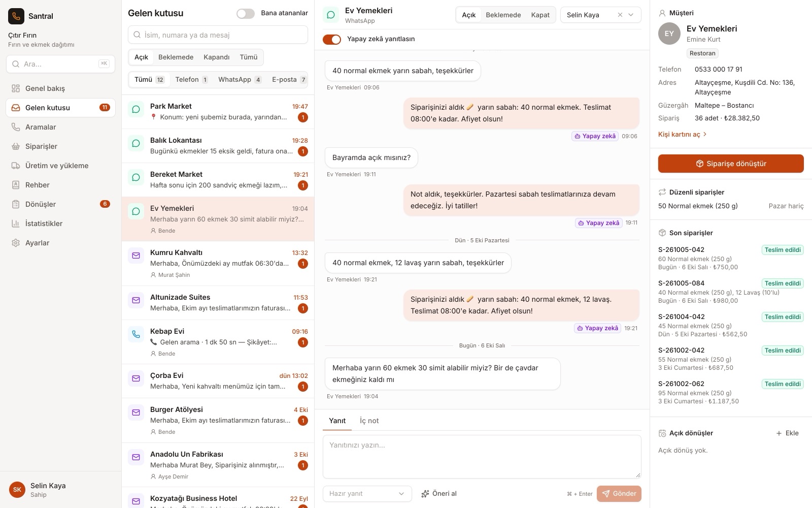Clear the Selin Kaya assignee with X
Viewport: 812px width, 508px height.
tap(620, 15)
